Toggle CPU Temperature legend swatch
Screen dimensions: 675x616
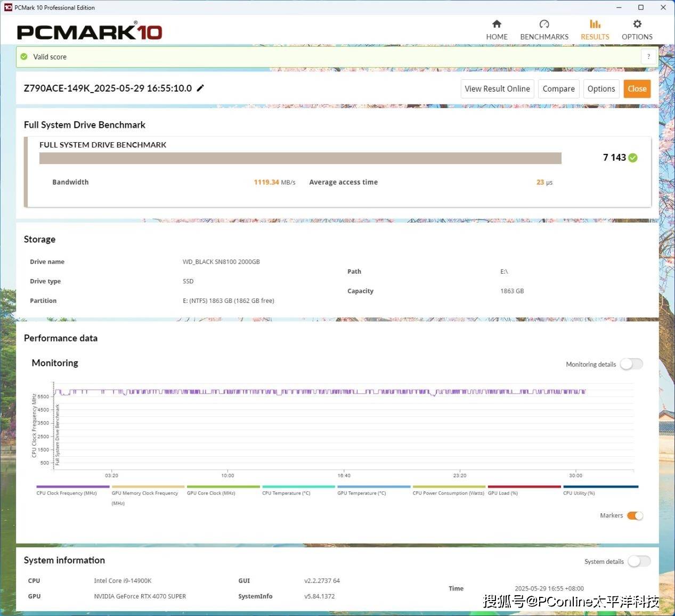(298, 487)
